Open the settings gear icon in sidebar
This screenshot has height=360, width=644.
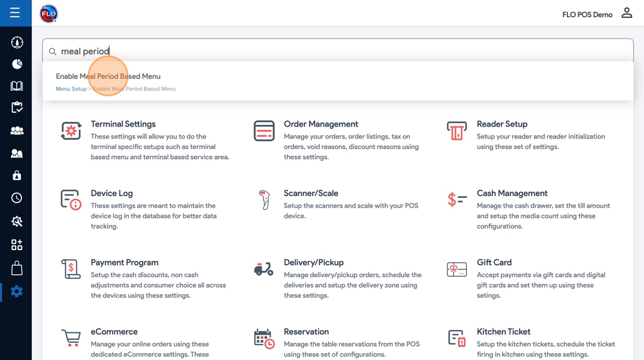[17, 292]
